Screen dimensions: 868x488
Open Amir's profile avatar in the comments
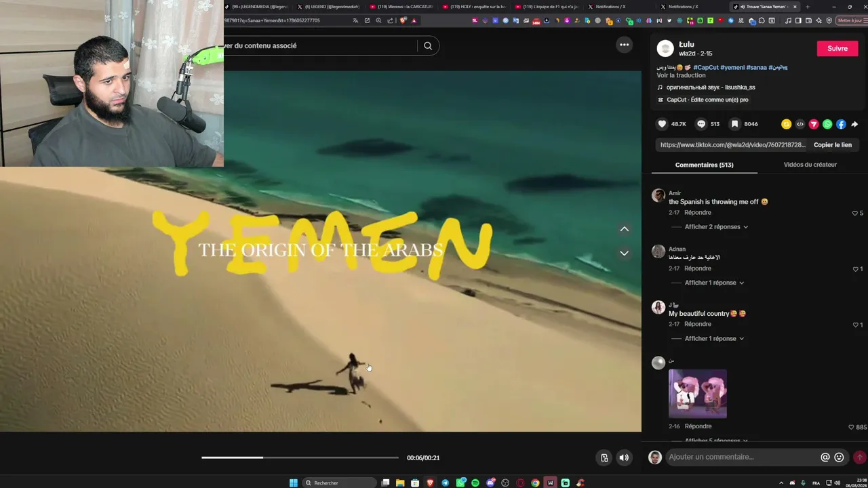(658, 196)
